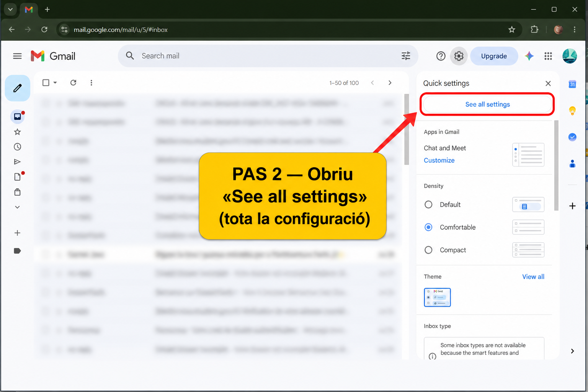Open browser extensions puzzle icon
The height and width of the screenshot is (392, 588).
(x=534, y=29)
